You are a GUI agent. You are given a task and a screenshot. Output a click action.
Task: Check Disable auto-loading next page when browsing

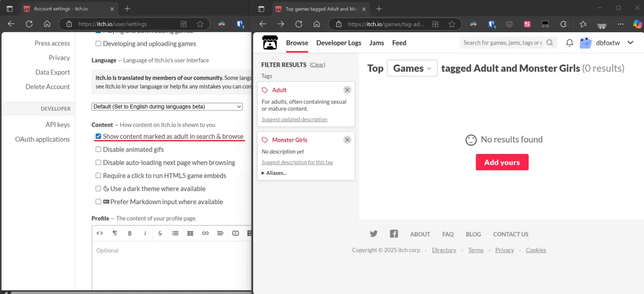click(98, 162)
